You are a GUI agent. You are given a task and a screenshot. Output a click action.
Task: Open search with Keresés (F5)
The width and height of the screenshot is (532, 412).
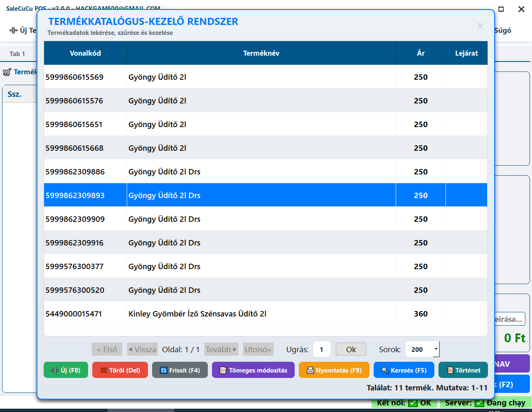pos(404,370)
